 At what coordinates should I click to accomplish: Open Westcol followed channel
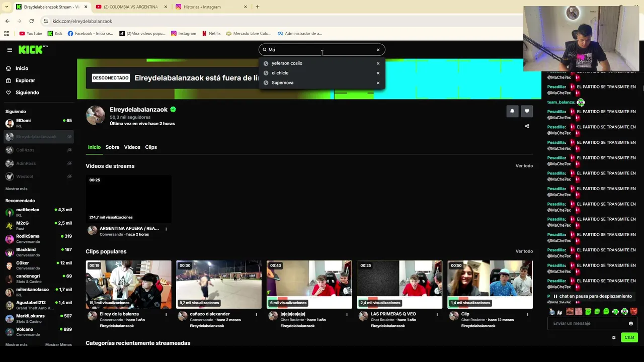tap(38, 176)
